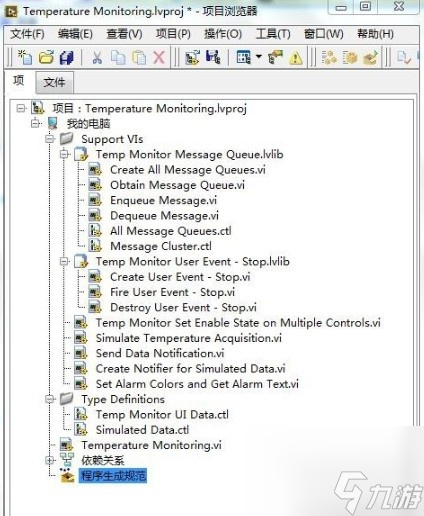Click the Copy toolbar icon
Screen dimensions: 424x516
pos(118,57)
